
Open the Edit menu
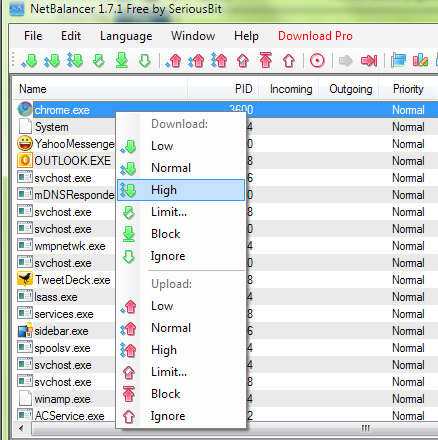point(71,36)
